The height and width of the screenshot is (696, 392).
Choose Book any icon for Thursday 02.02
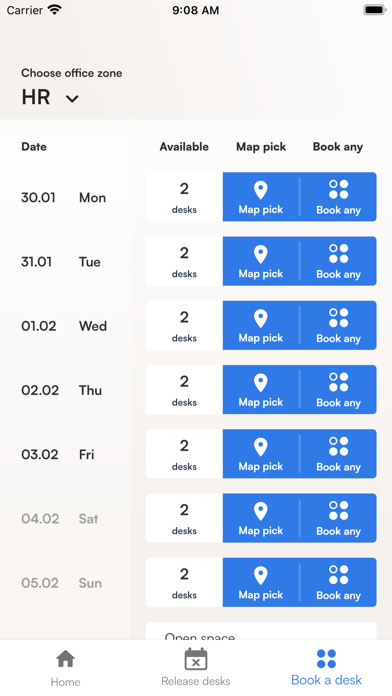tap(338, 382)
